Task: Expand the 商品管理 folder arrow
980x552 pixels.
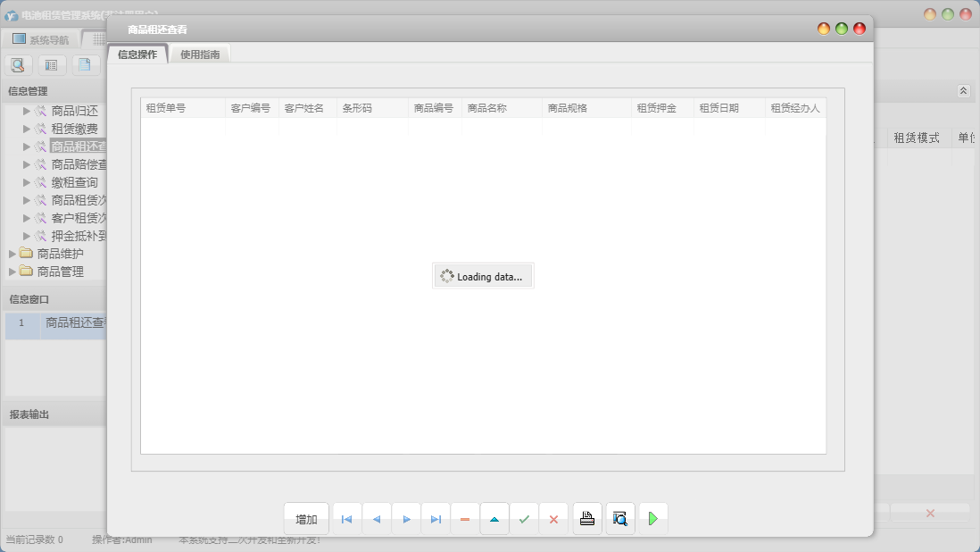Action: click(x=12, y=272)
